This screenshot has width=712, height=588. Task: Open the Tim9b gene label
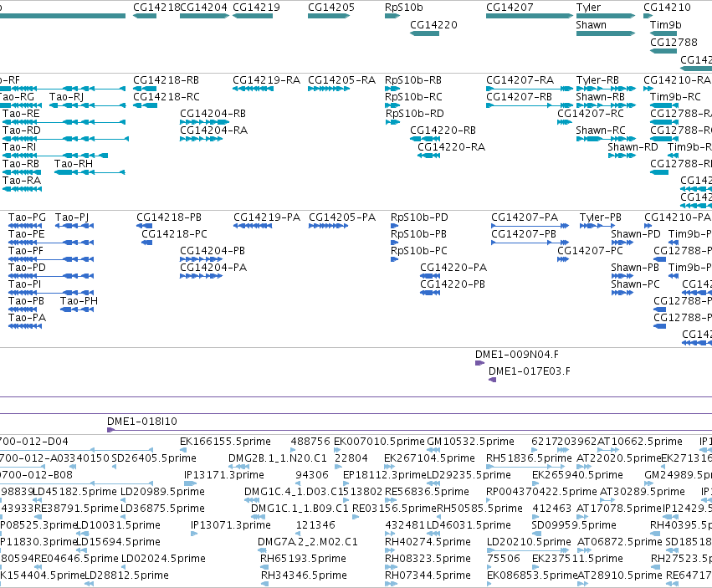point(666,25)
